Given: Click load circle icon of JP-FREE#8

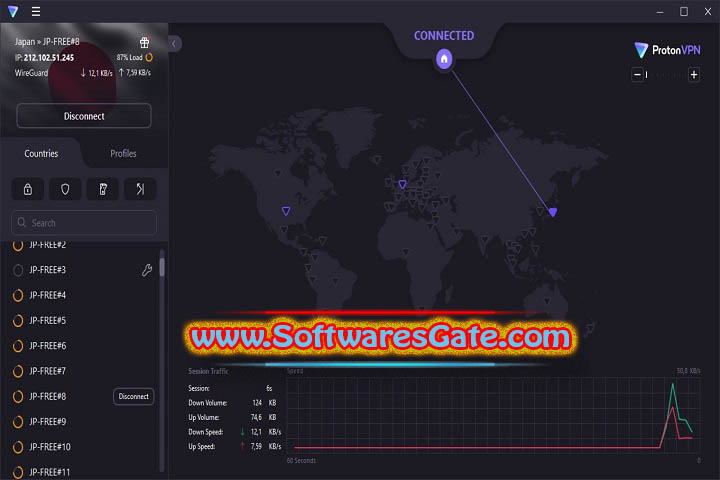Looking at the screenshot, I should [x=18, y=396].
